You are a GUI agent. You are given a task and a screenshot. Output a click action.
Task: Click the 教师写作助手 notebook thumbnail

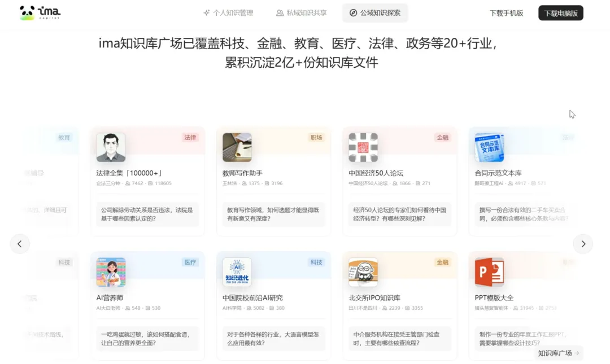click(237, 147)
